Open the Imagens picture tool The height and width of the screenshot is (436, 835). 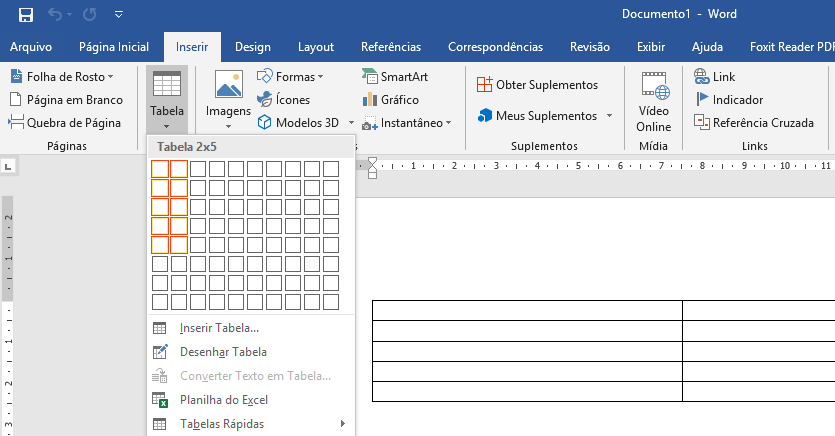tap(228, 100)
